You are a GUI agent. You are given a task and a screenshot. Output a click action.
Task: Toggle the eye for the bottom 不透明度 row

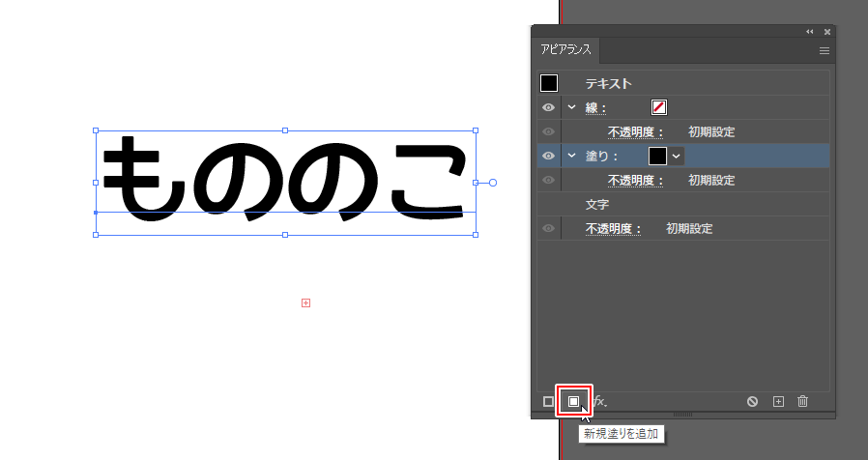click(548, 229)
